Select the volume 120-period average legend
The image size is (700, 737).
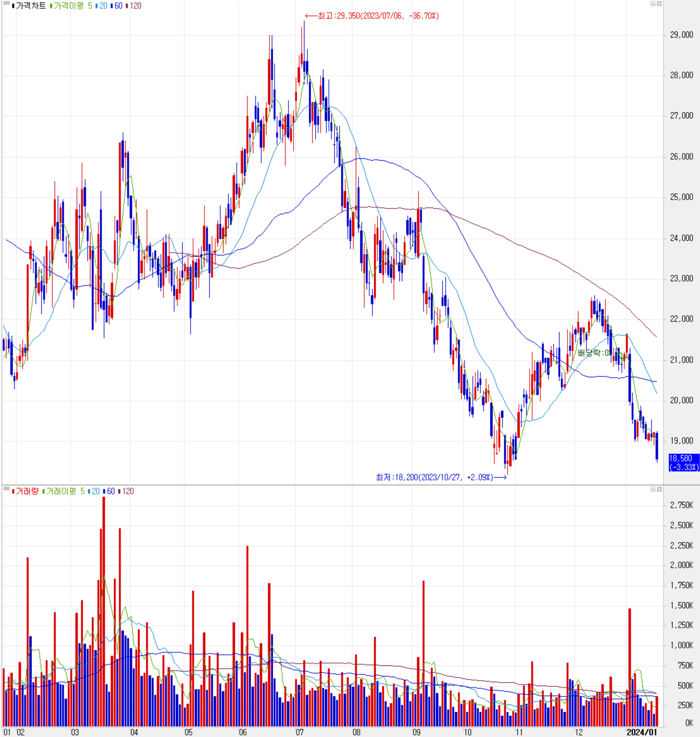[x=126, y=491]
